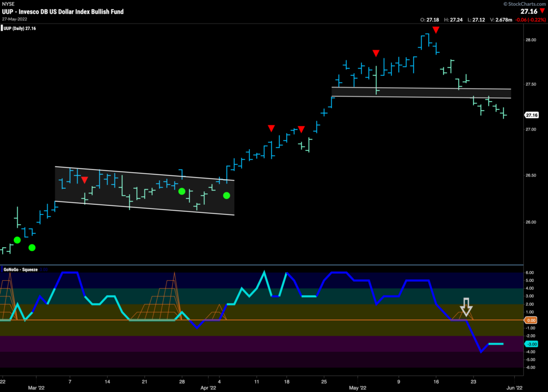The width and height of the screenshot is (548, 392).
Task: Select the orange 0.00 tag on the oscillator axis
Action: 531,320
